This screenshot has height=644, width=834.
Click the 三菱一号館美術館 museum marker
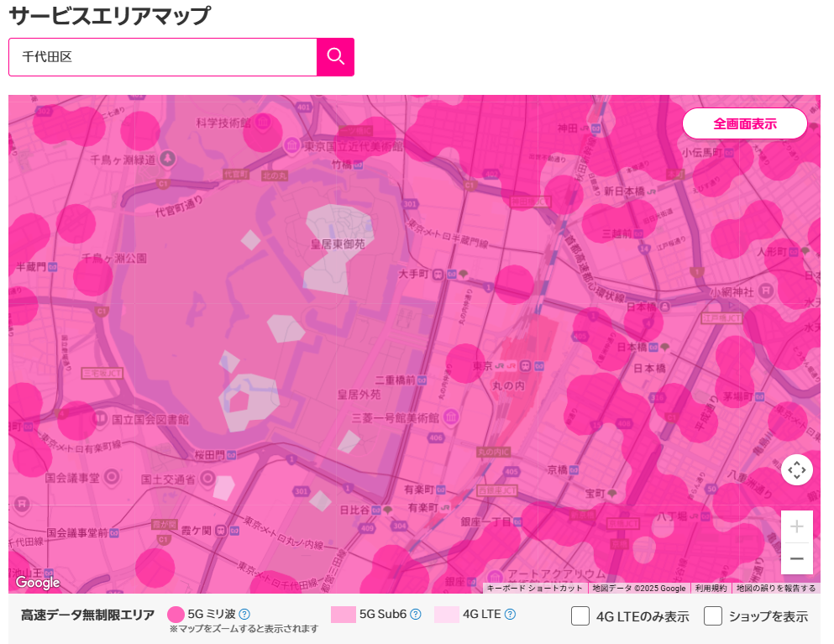[451, 416]
